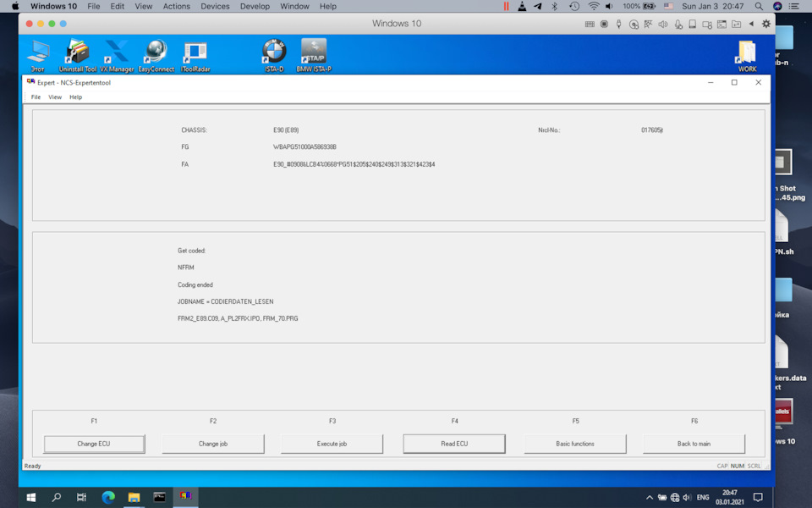This screenshot has width=812, height=508.
Task: Open the Uninstall Tool shortcut
Action: [78, 55]
